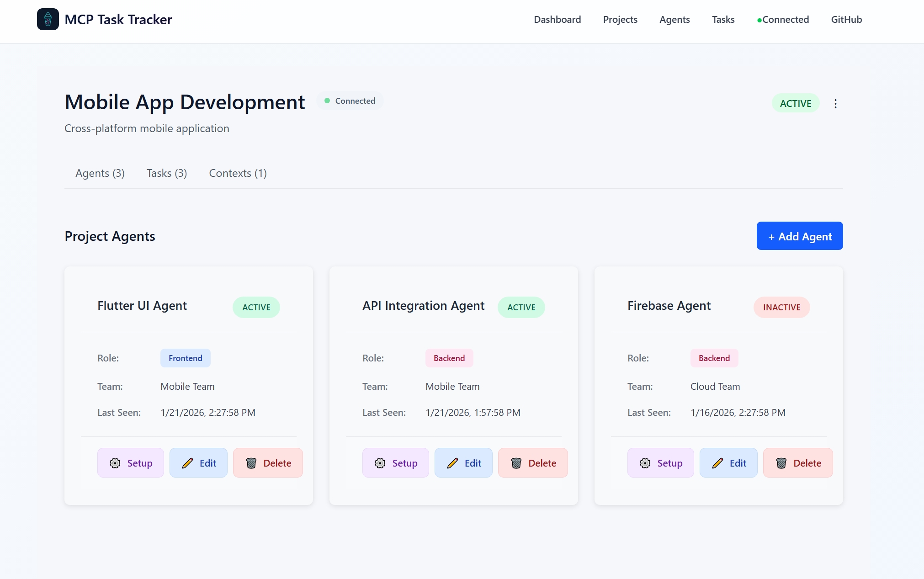Click the Flutter UI Agent card title
Screen dimensions: 924x579
[142, 306]
